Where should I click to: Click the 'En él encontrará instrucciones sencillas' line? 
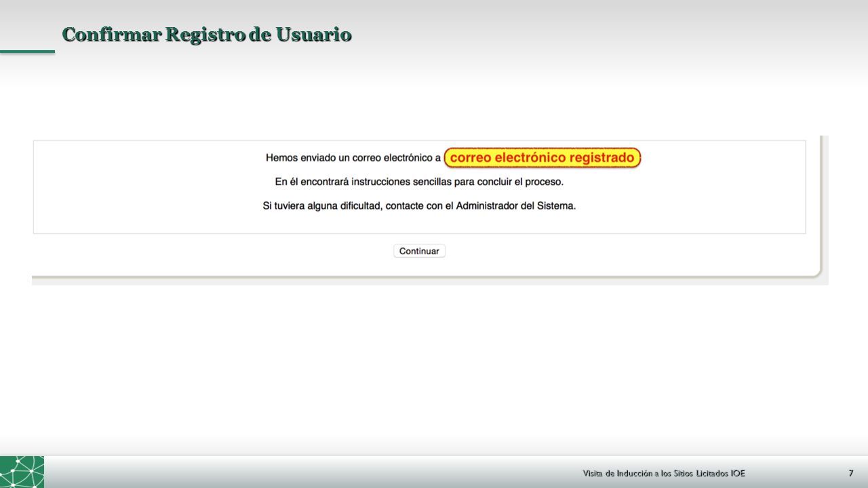[x=419, y=182]
